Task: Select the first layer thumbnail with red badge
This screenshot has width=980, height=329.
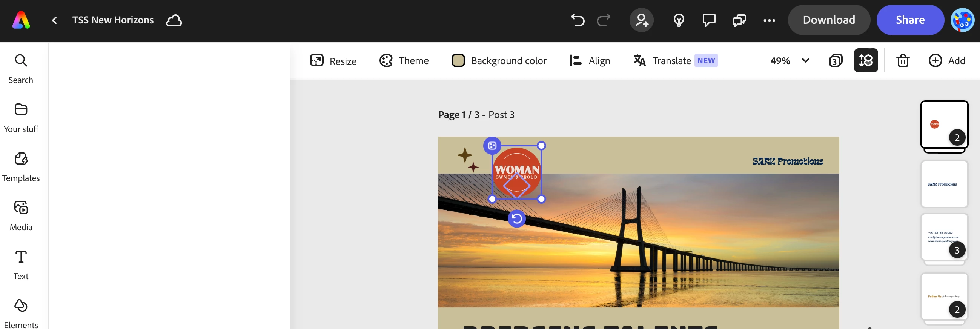Action: pyautogui.click(x=944, y=125)
